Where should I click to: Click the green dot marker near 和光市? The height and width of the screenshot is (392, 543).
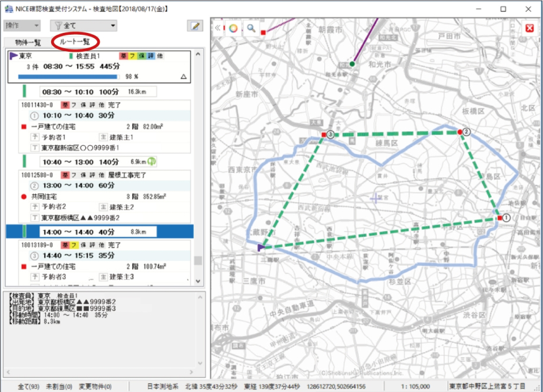[352, 63]
